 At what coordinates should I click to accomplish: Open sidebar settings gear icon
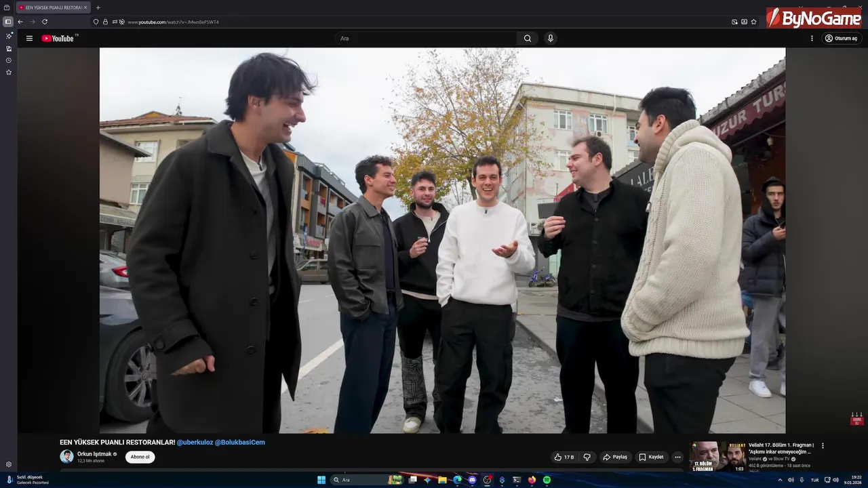(x=9, y=464)
